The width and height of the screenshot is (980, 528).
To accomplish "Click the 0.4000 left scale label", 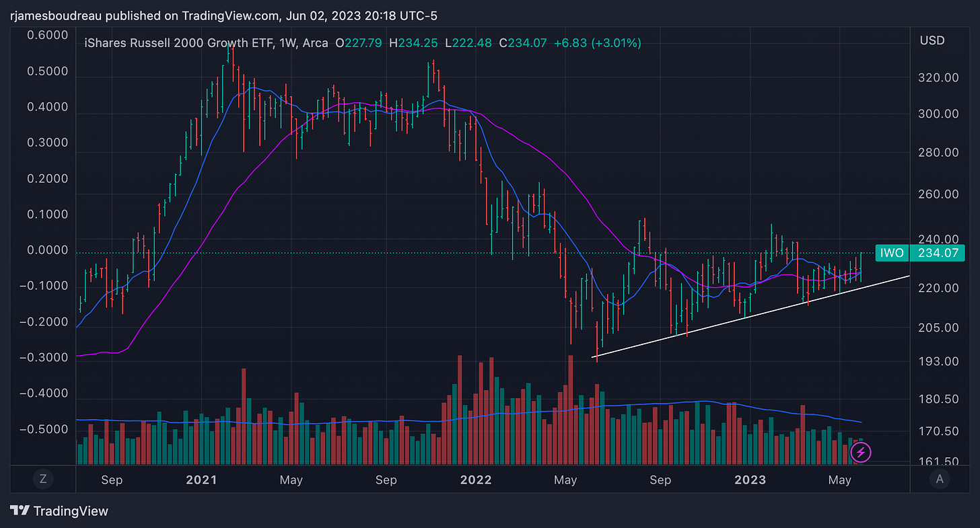I will coord(48,107).
